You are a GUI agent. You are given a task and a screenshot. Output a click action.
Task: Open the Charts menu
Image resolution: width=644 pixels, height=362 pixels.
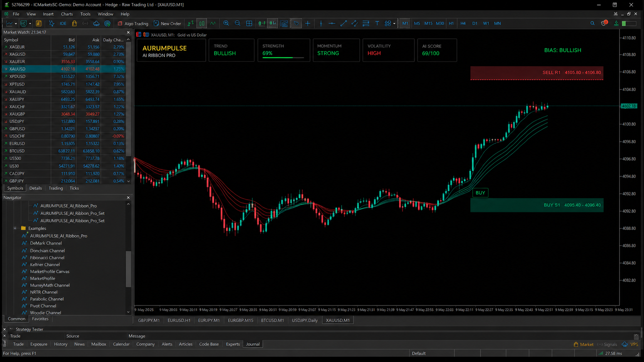67,14
